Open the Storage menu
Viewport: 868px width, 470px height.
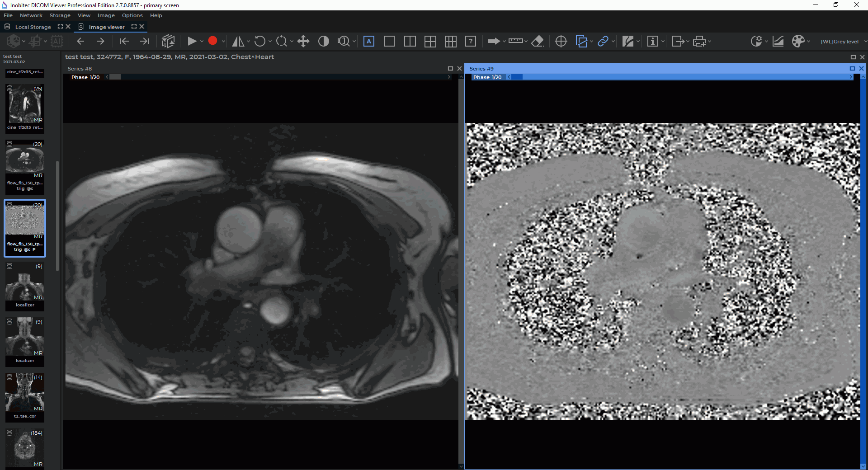pos(60,15)
